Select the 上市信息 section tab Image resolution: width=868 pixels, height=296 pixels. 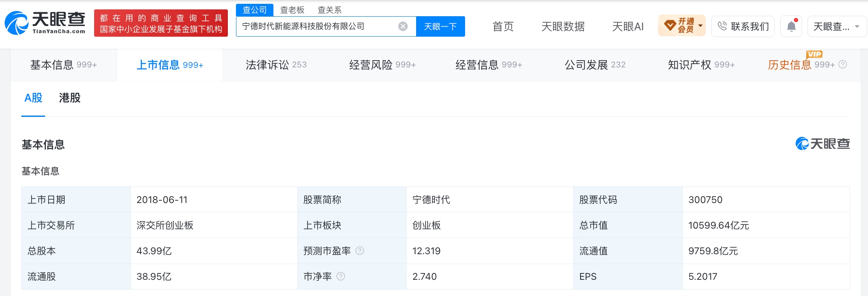click(170, 65)
